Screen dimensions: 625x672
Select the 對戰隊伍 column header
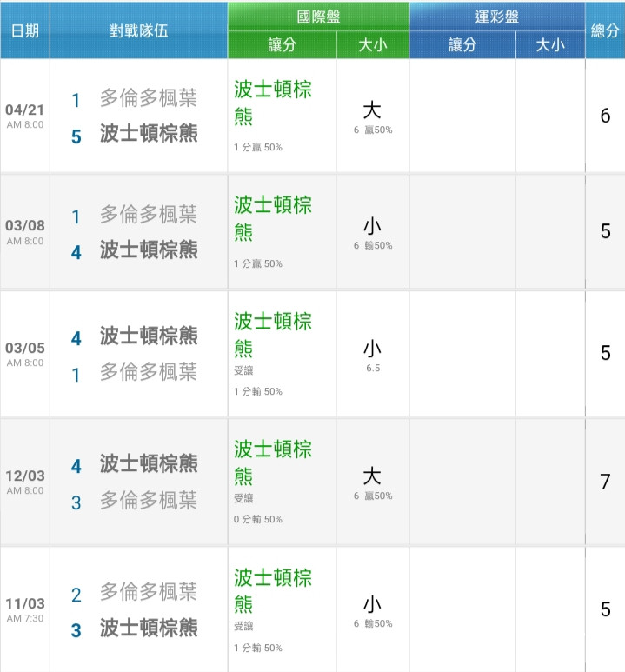pos(138,30)
